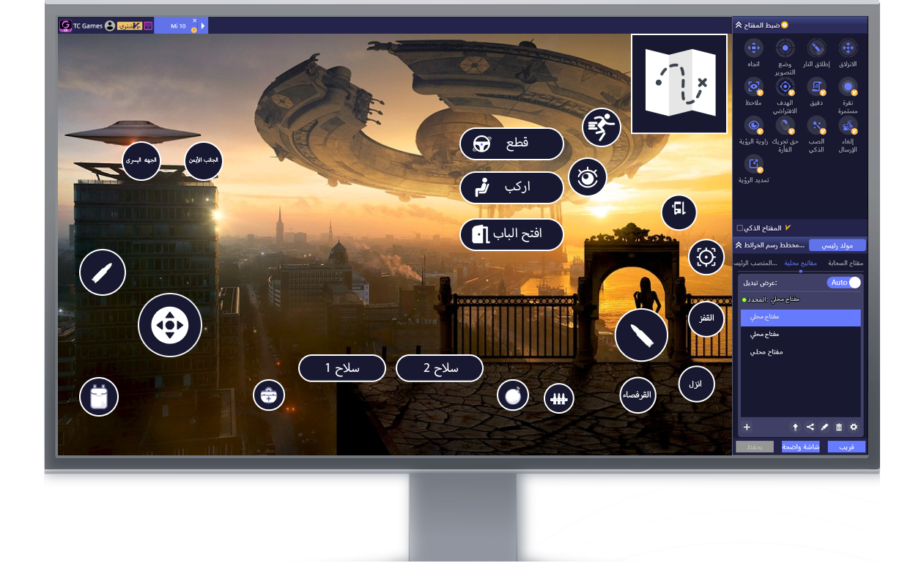The image size is (924, 563).
Task: Choose the وضع التصوير aim mode icon
Action: (x=785, y=49)
